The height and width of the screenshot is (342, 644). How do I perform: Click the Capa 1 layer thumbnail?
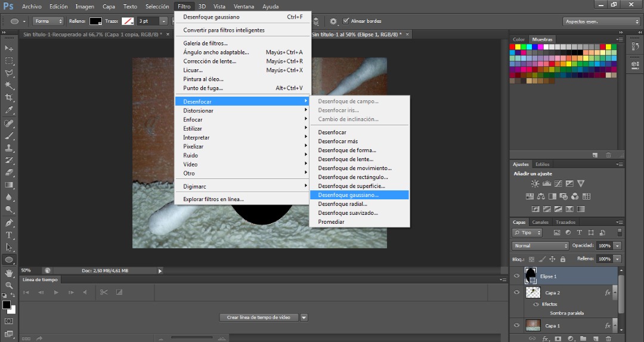533,325
